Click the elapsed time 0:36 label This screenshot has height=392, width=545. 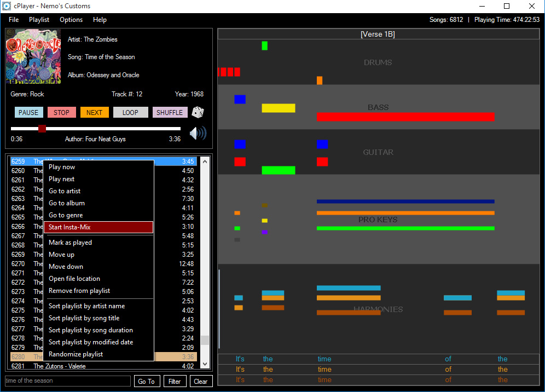pyautogui.click(x=16, y=139)
